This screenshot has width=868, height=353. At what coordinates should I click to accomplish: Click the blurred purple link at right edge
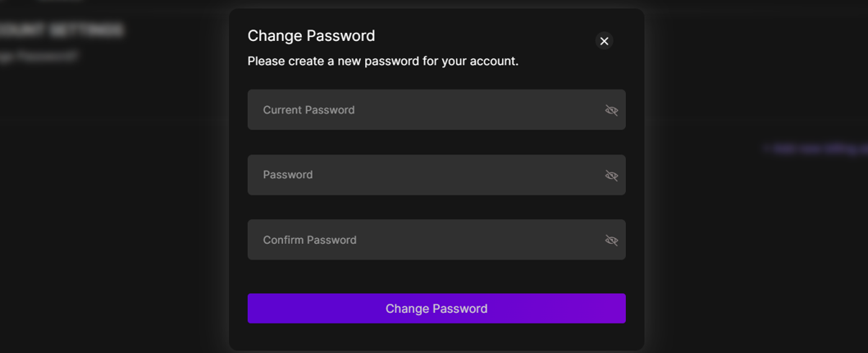coord(815,149)
